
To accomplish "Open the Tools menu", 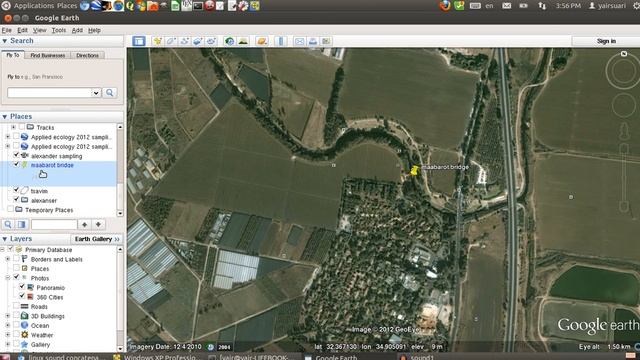I will tap(59, 30).
